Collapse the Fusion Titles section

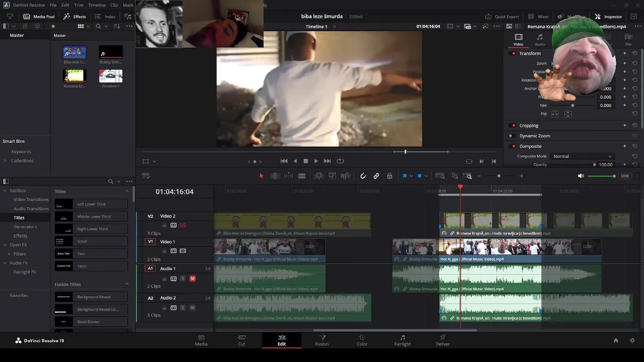click(127, 285)
